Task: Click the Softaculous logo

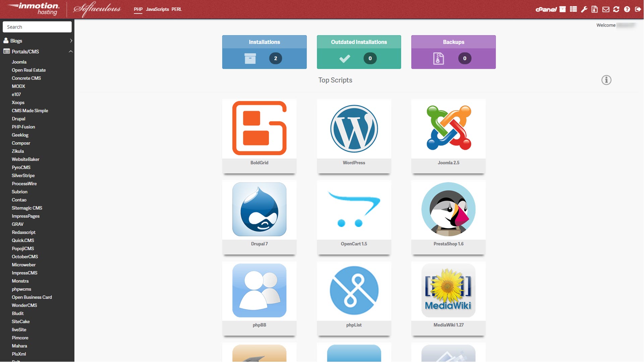Action: point(97,9)
